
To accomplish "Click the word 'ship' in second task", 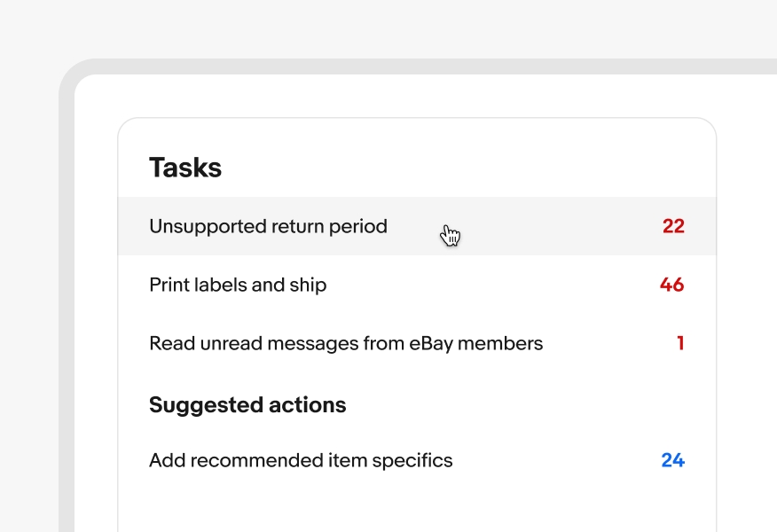I will pyautogui.click(x=308, y=285).
